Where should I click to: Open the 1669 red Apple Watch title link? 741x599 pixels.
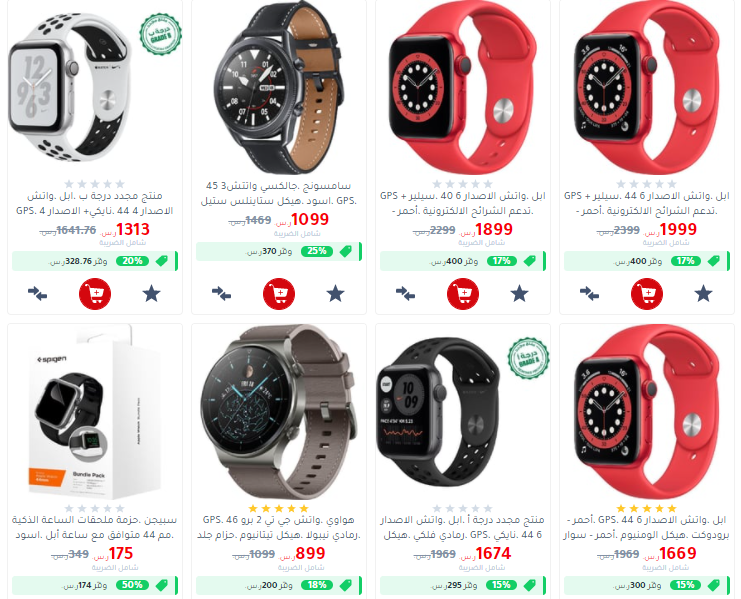pos(647,527)
